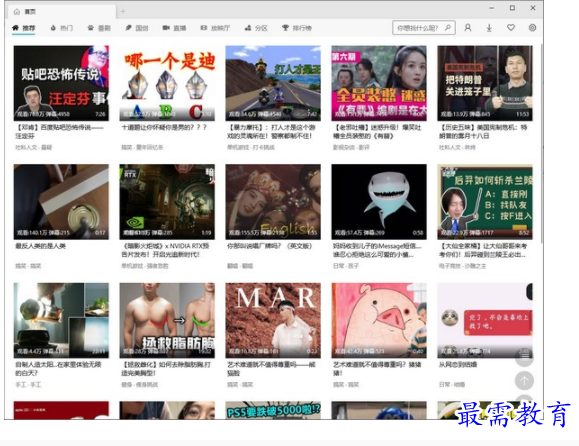Add a new tab with plus icon

coord(123,11)
